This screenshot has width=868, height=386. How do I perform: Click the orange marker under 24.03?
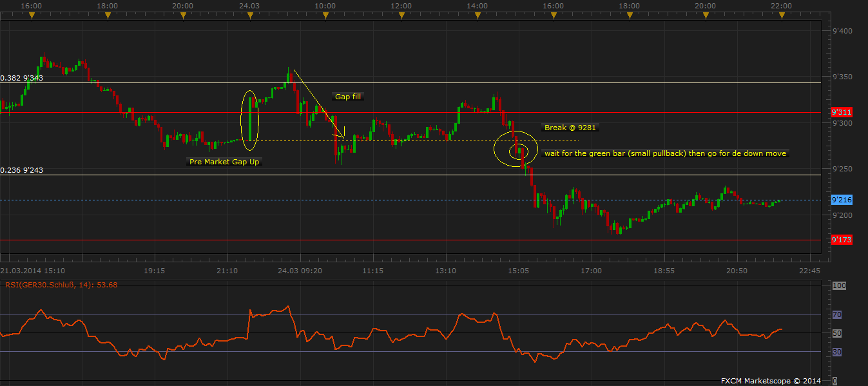tap(249, 15)
